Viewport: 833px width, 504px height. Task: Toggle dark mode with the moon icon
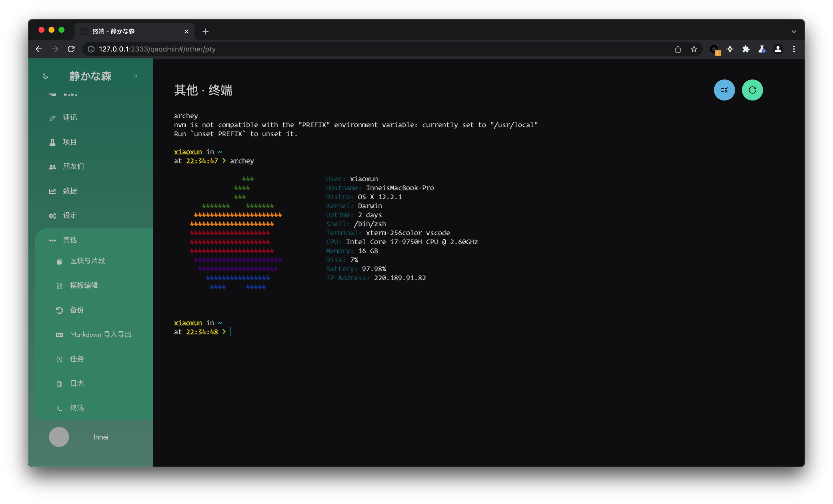(x=45, y=76)
